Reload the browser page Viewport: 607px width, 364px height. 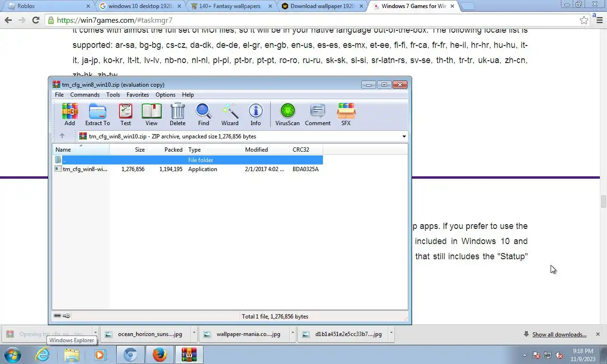36,20
